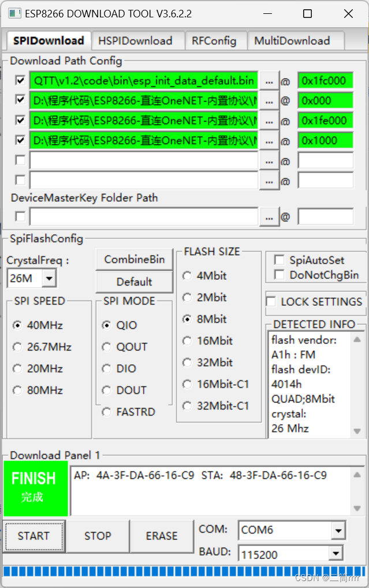369x588 pixels.
Task: Select 20MHz SPI speed
Action: point(17,369)
